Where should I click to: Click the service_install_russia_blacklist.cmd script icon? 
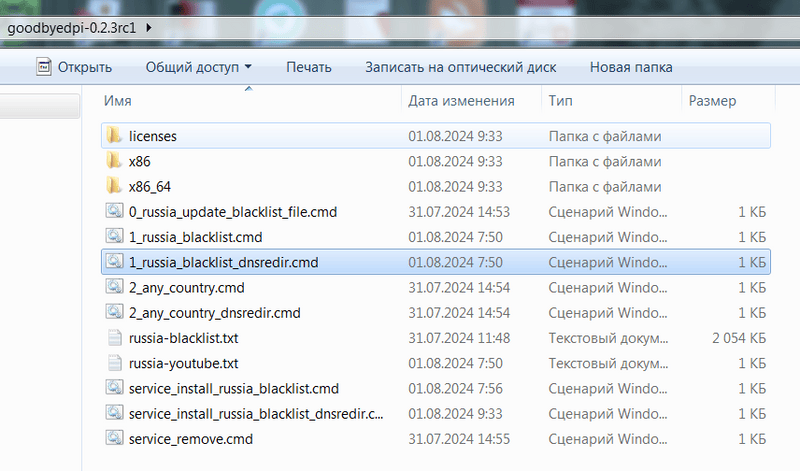[x=114, y=388]
